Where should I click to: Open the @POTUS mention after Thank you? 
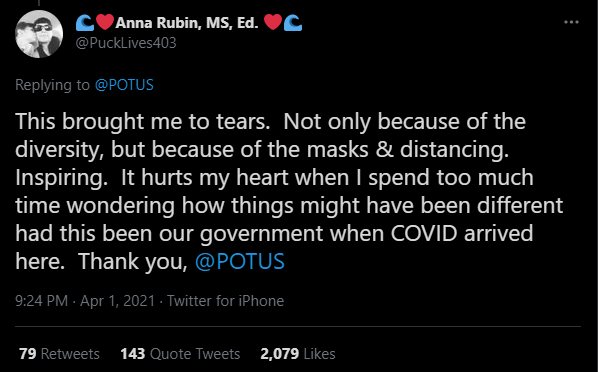240,261
